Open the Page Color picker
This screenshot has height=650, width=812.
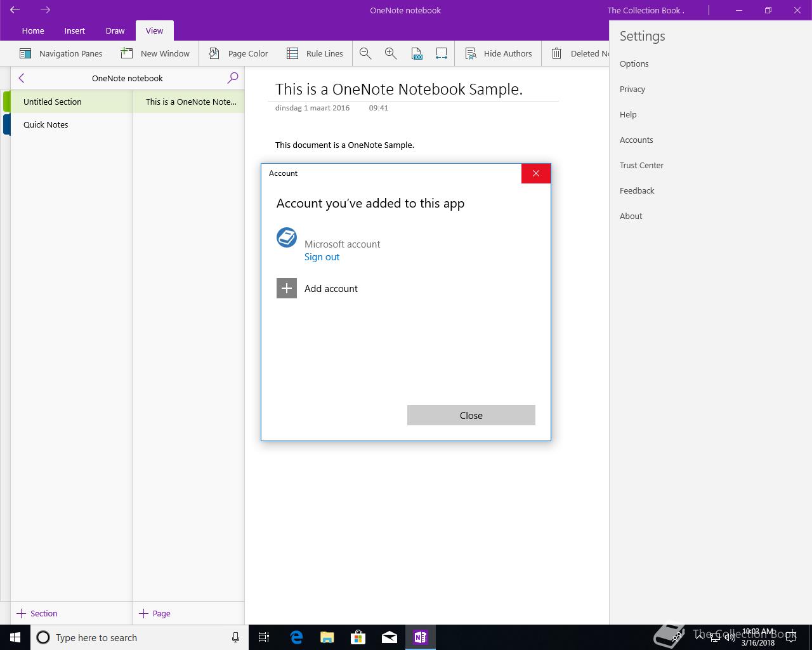point(239,54)
